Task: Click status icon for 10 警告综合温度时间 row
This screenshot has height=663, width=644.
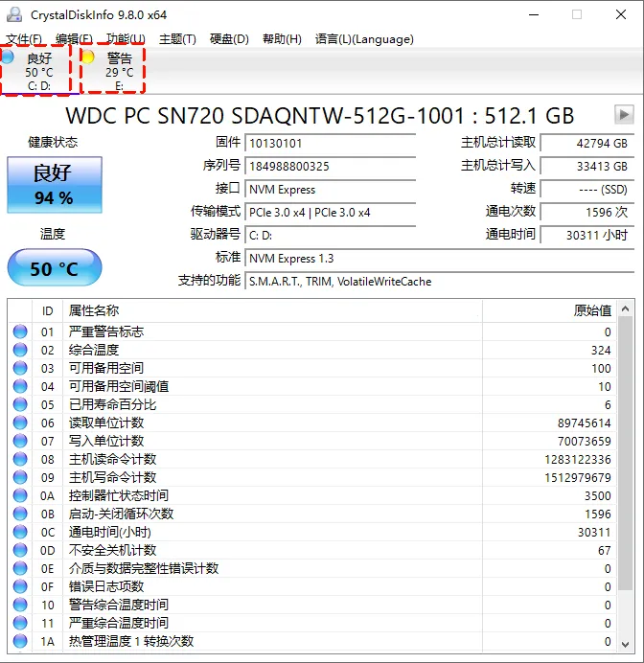Action: coord(20,605)
